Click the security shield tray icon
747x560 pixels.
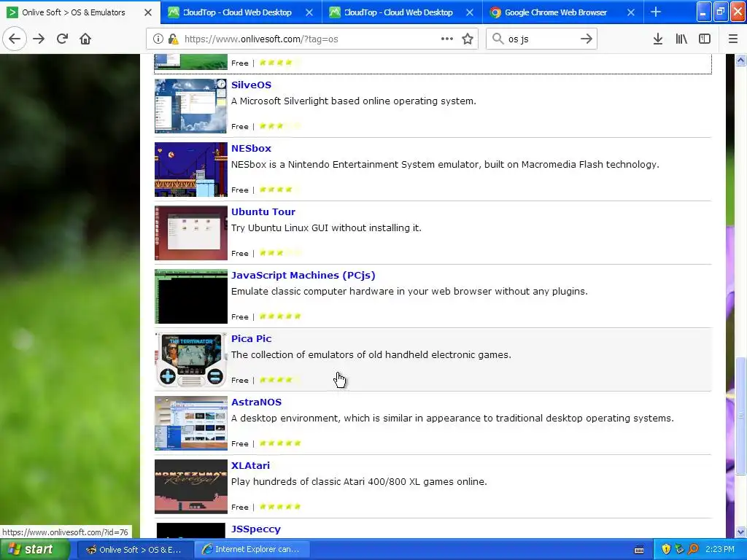click(666, 550)
